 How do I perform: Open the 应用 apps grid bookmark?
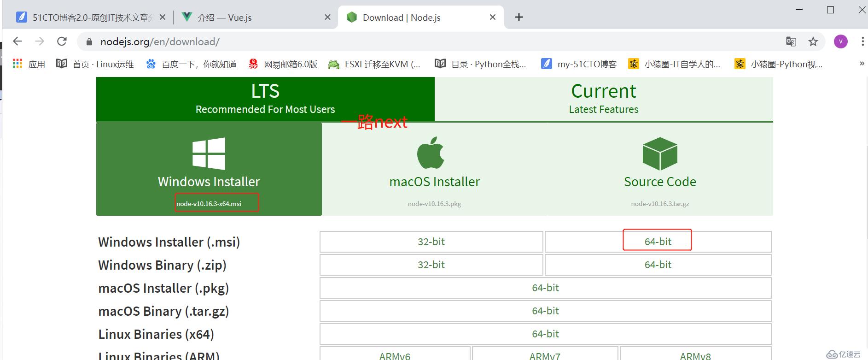pos(29,64)
